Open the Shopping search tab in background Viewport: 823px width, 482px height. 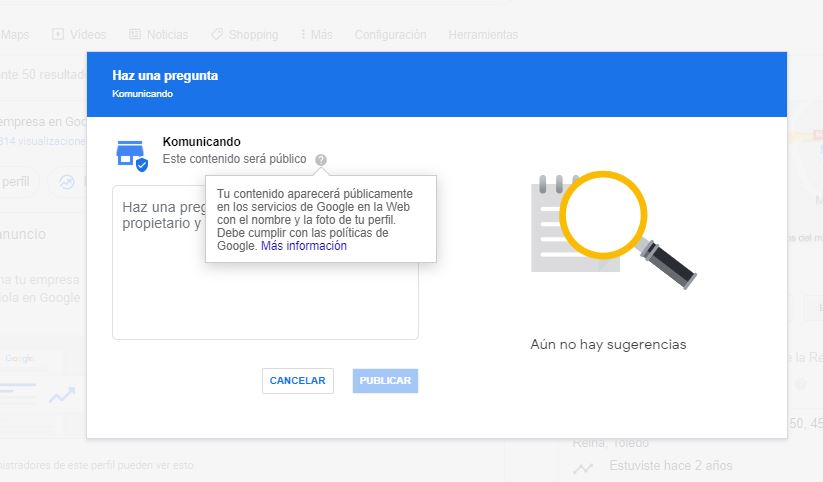click(x=245, y=35)
